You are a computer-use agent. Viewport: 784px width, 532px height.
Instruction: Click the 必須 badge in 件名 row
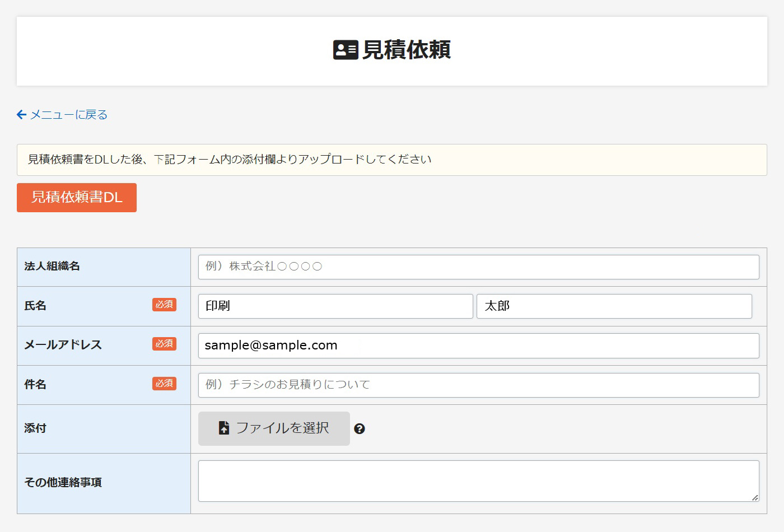[164, 384]
